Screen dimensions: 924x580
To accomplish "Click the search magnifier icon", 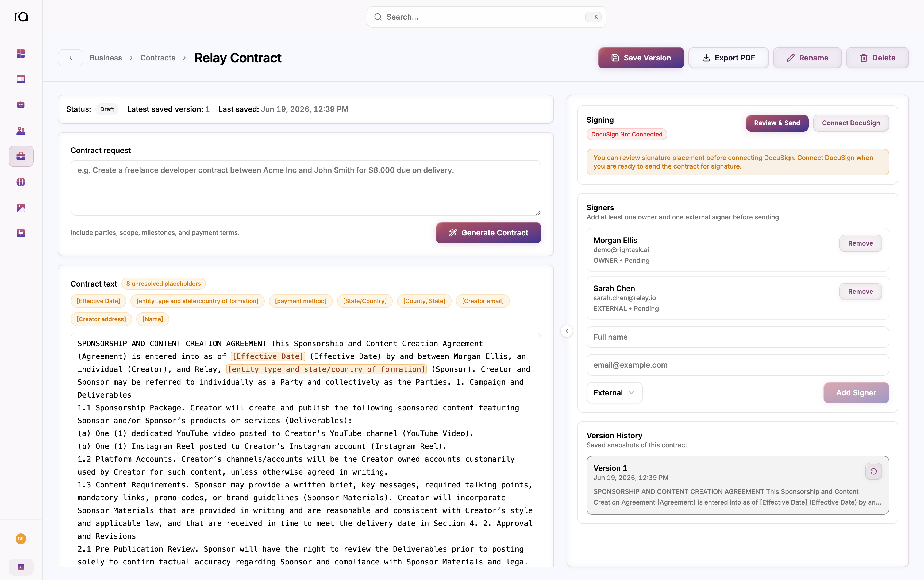I will (x=378, y=17).
